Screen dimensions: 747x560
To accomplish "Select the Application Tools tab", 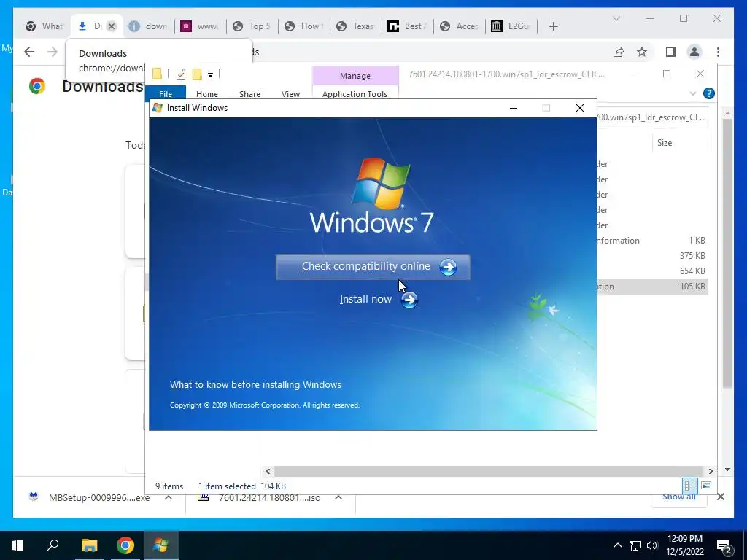I will tap(355, 94).
